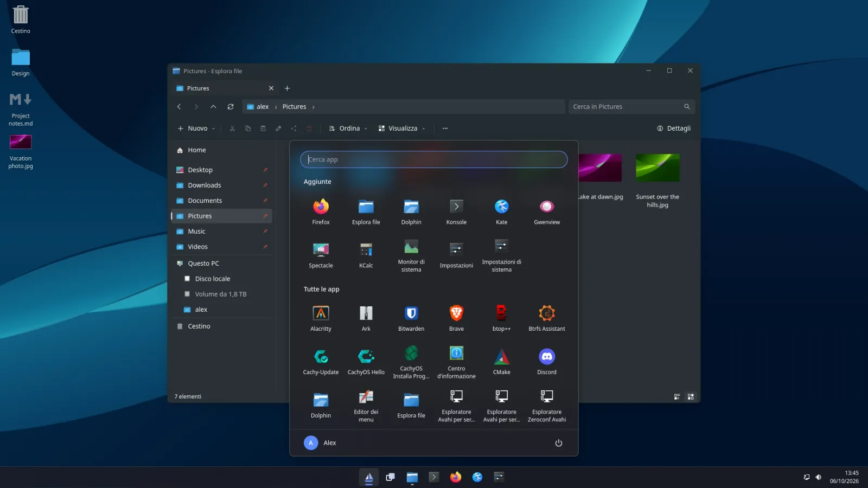
Task: Open Music folder in sidebar
Action: tap(221, 232)
